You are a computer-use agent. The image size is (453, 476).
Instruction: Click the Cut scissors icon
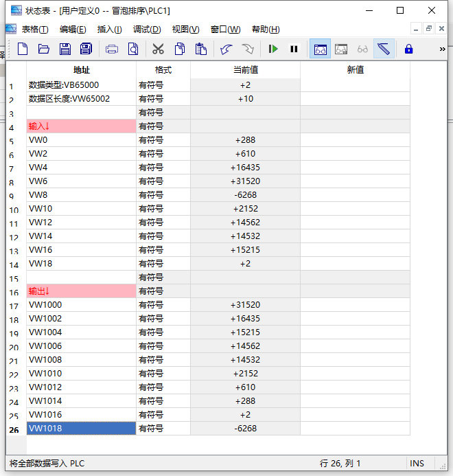(158, 49)
